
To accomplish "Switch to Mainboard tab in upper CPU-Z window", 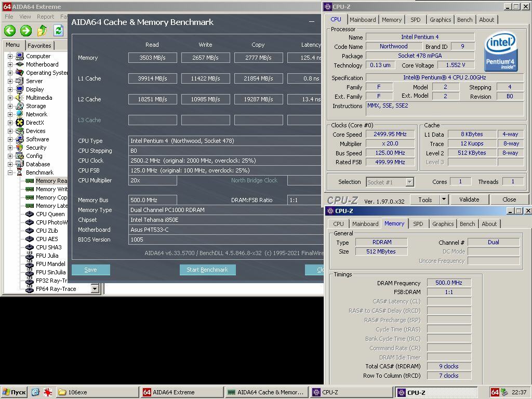I will click(363, 20).
